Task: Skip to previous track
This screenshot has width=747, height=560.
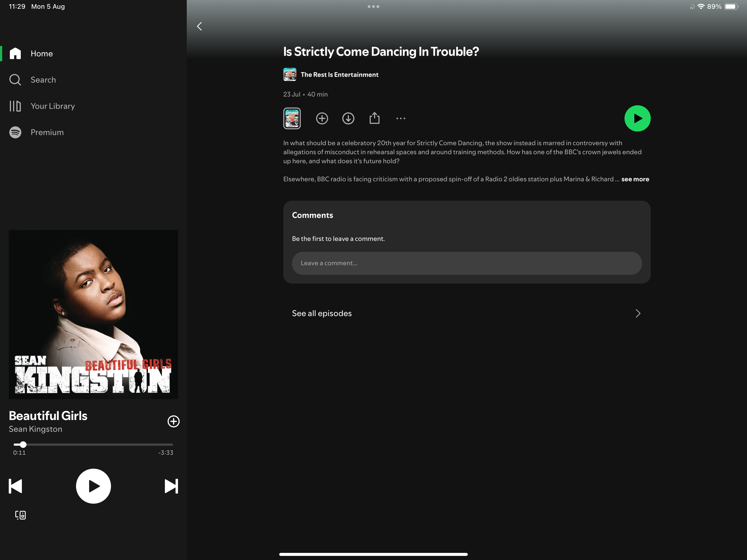Action: [15, 486]
